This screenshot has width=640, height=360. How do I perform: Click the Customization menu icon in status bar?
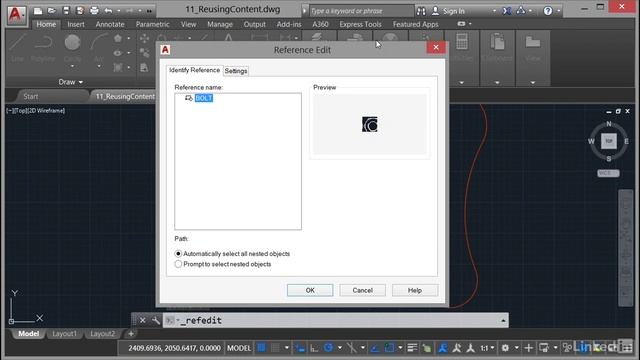point(627,348)
